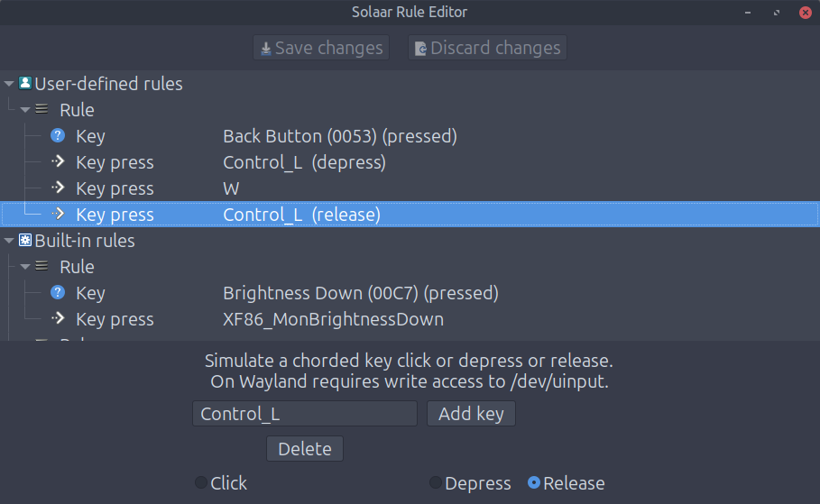Viewport: 820px width, 504px height.
Task: Click the user icon beside User-defined rules
Action: click(25, 83)
